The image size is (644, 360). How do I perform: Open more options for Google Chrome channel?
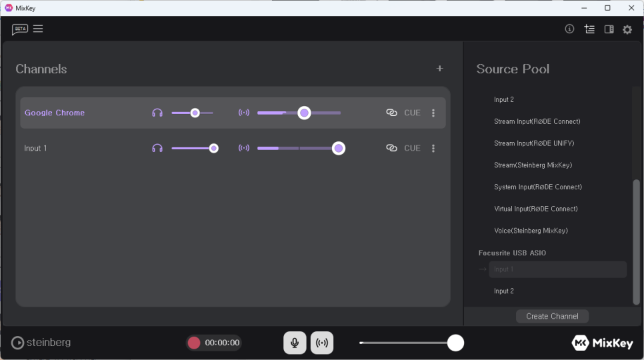(433, 113)
